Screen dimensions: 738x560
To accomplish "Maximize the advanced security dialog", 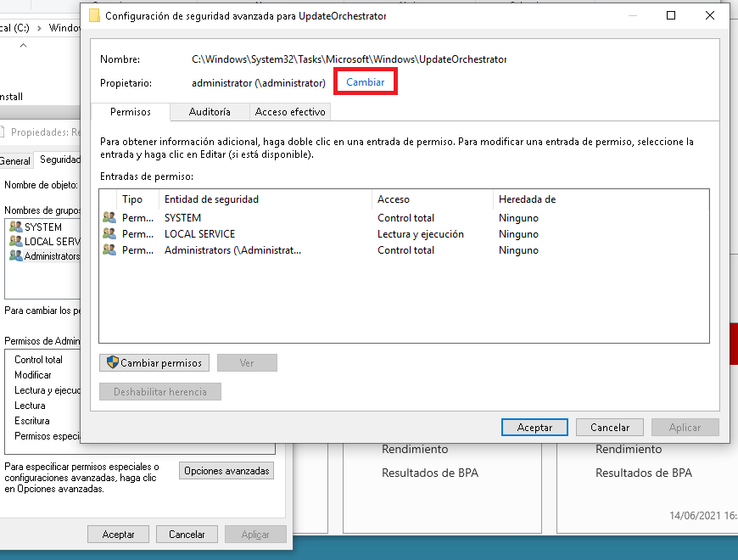I will [671, 15].
